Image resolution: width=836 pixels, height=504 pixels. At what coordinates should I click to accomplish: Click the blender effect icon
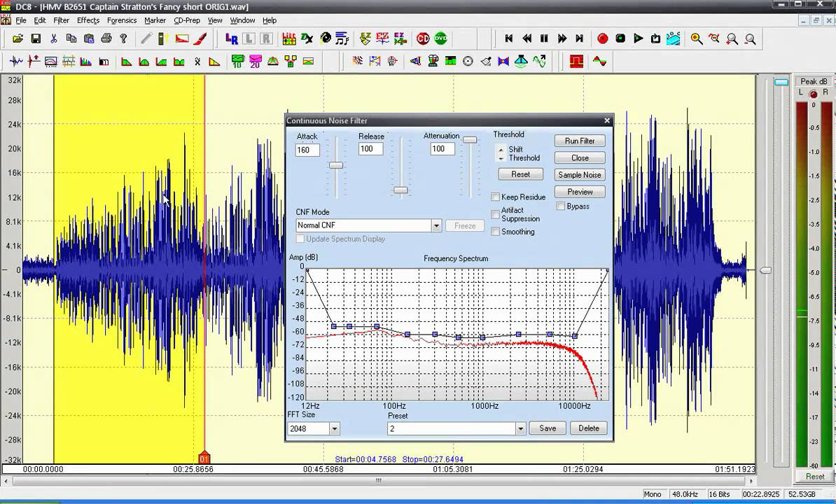tap(433, 62)
